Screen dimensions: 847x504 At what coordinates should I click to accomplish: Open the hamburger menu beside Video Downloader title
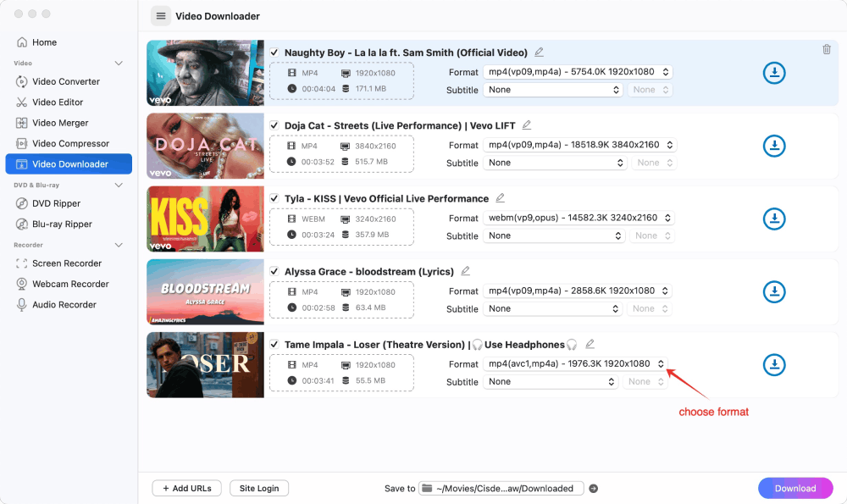click(x=160, y=16)
